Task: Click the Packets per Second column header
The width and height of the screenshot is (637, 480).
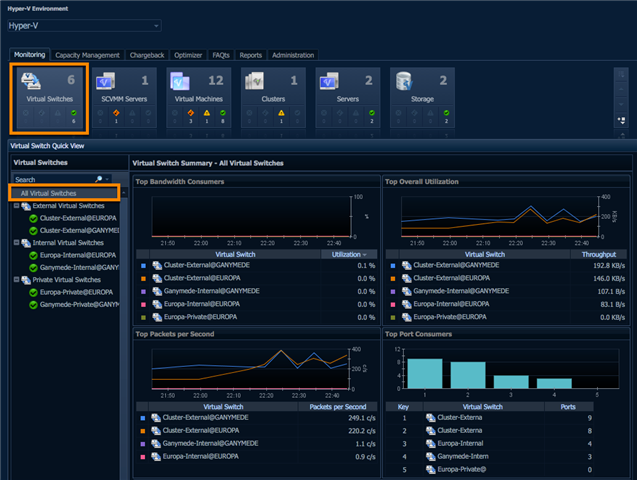Action: tap(338, 407)
